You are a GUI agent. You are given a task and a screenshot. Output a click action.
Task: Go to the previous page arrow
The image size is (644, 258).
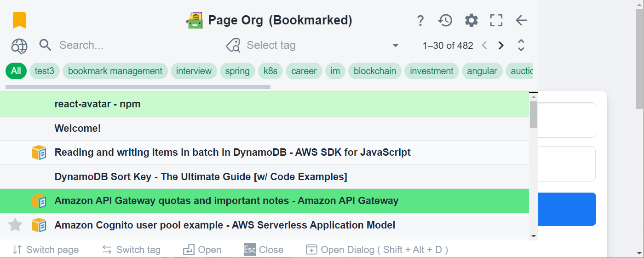point(484,46)
